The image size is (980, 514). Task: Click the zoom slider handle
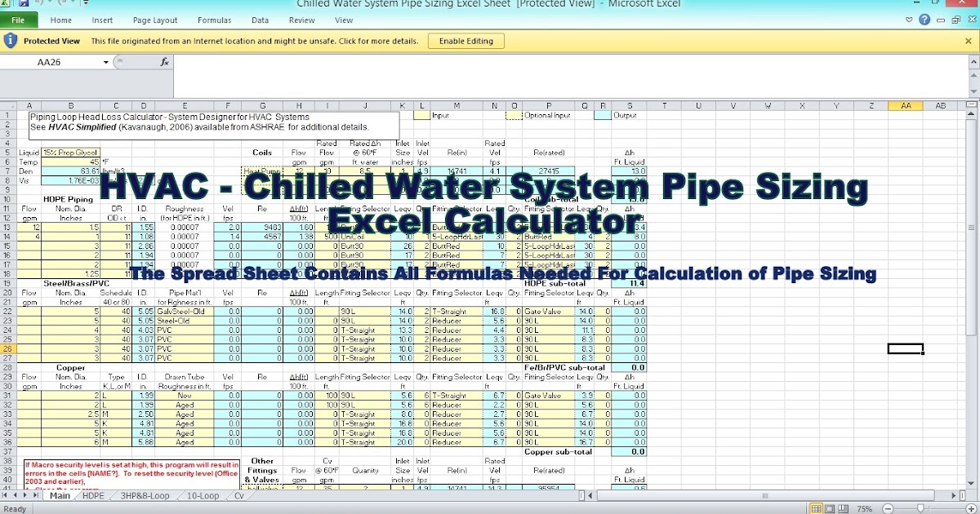coord(920,508)
